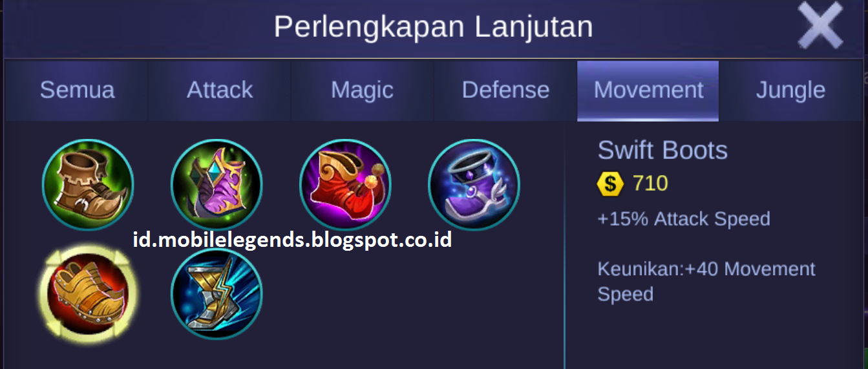Click the Keunikan +40 Movement Speed description
Viewport: 868px width, 369px height.
[706, 281]
